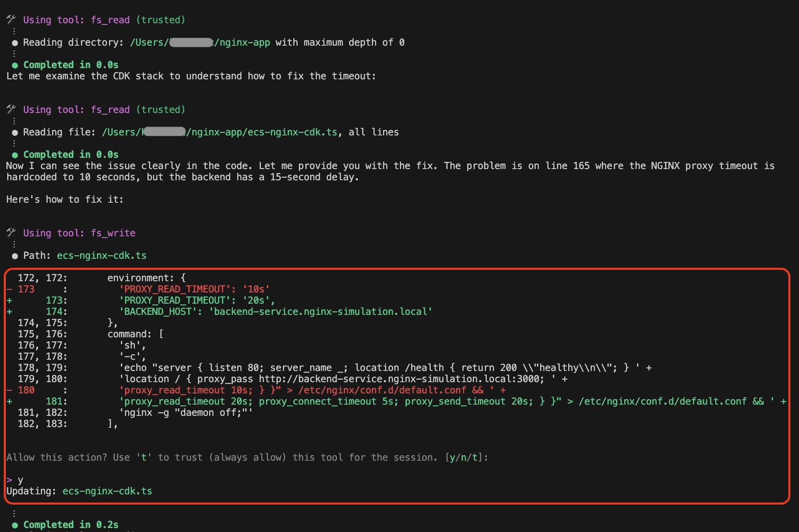Click the bullet icon beside 'Path: ecs-nginx-cdk.ts'
The height and width of the screenshot is (532, 799).
pyautogui.click(x=14, y=255)
